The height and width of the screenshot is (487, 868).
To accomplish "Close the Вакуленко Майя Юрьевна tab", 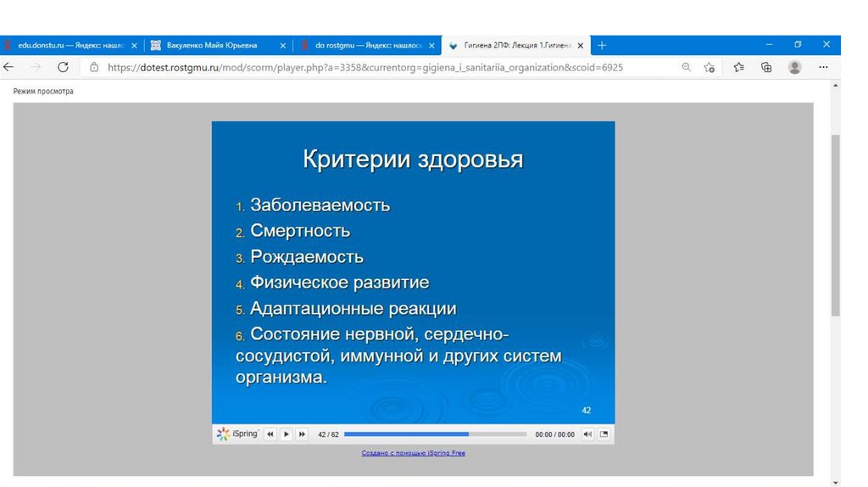I will [x=283, y=46].
